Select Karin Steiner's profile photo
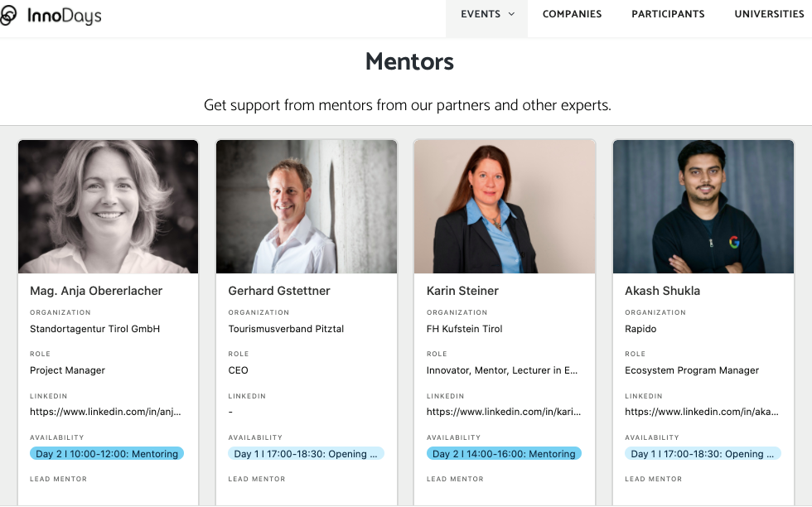The height and width of the screenshot is (507, 812). 505,206
